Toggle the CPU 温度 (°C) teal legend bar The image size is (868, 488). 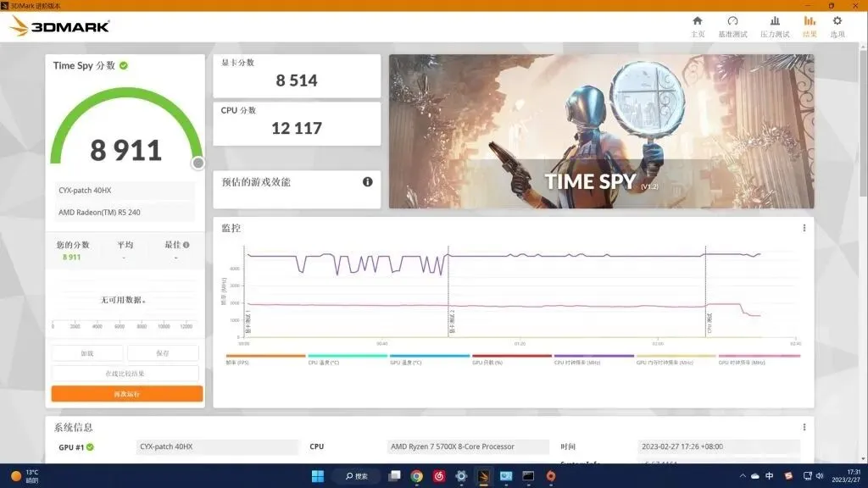point(348,357)
